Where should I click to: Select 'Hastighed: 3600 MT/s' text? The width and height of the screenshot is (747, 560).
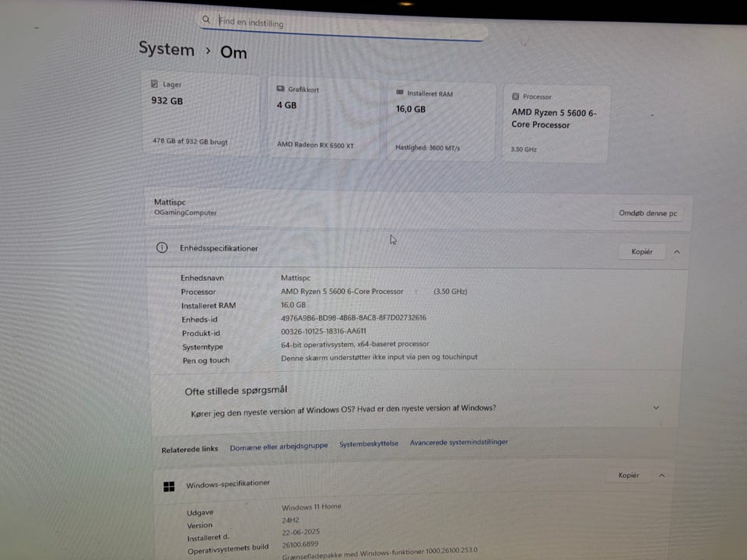click(427, 148)
